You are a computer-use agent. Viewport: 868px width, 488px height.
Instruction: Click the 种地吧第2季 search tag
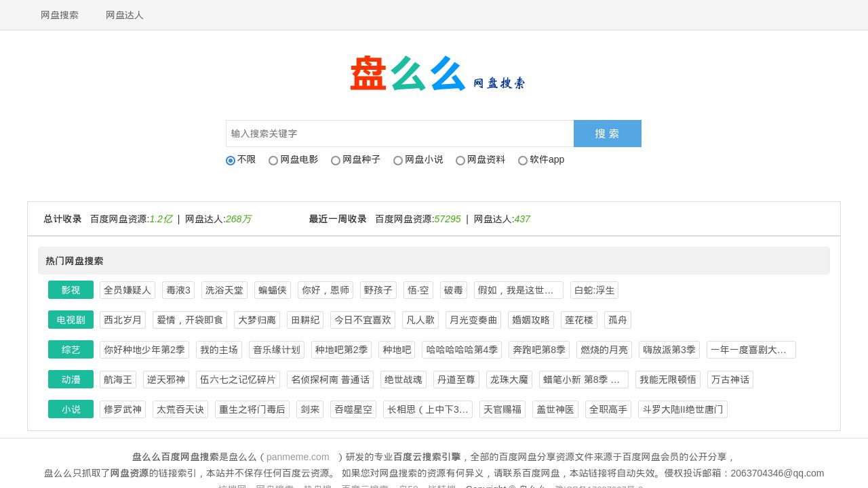[341, 350]
